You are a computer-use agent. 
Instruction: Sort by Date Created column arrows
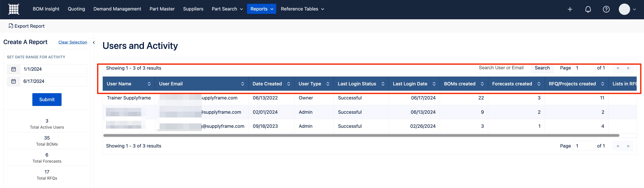289,84
